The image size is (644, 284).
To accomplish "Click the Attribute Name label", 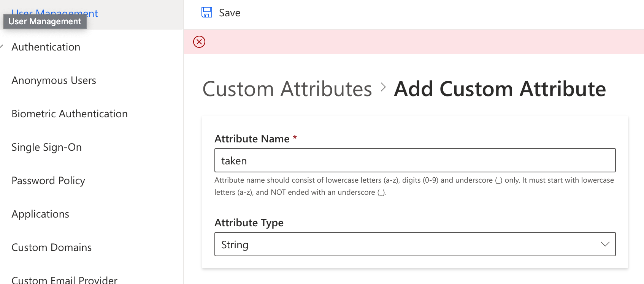I will [252, 139].
